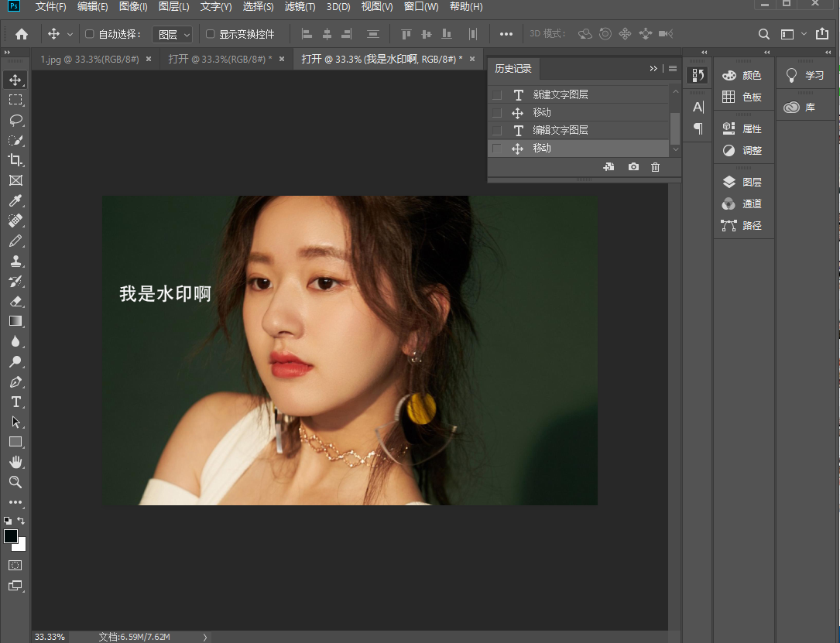840x643 pixels.
Task: Create a new snapshot with camera icon
Action: [x=633, y=167]
